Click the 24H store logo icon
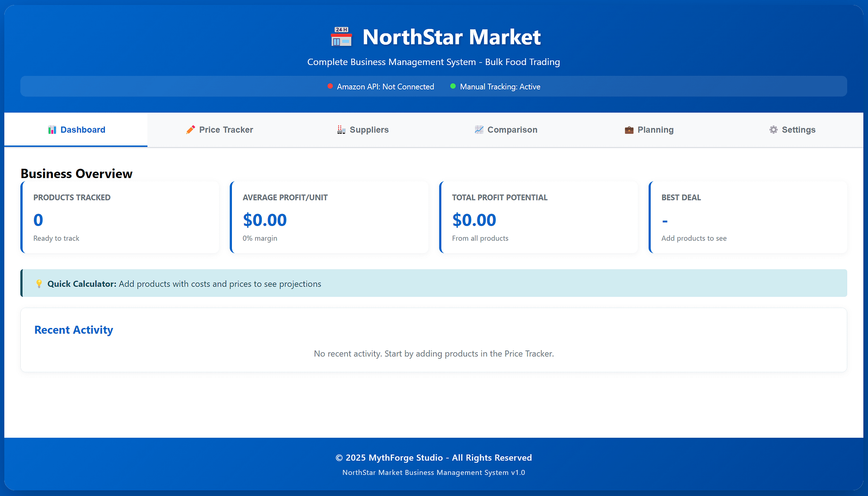Screen dimensions: 868x496 tap(341, 37)
